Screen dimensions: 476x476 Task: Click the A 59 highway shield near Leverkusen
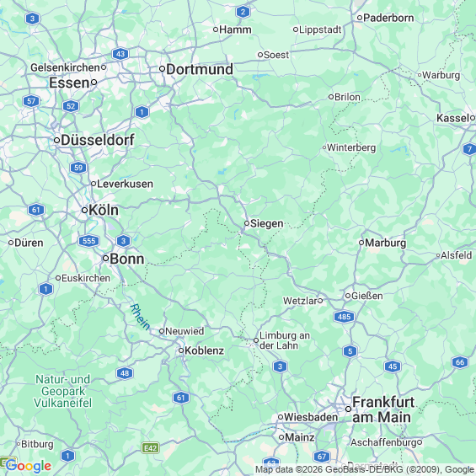pyautogui.click(x=78, y=168)
